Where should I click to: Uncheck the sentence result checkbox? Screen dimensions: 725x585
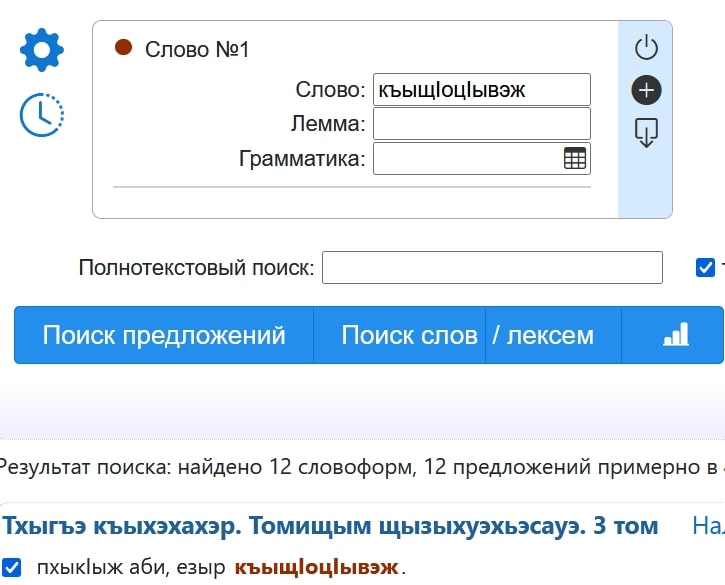(13, 567)
